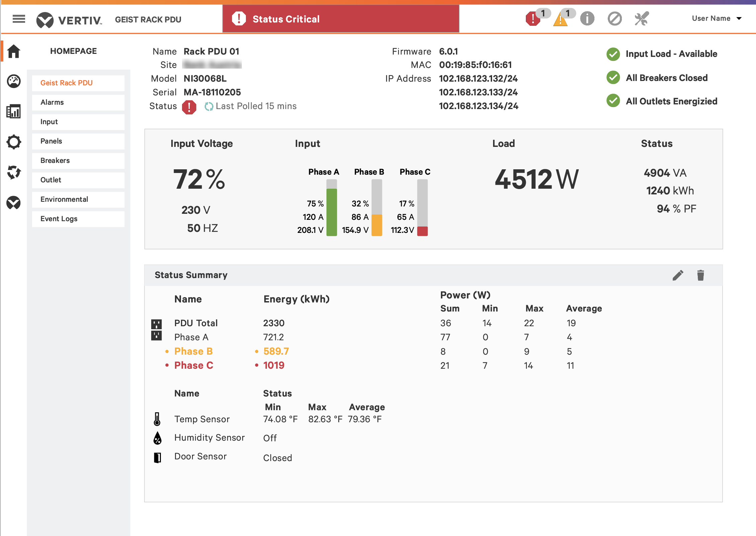756x536 pixels.
Task: Open the bar chart reports sidebar icon
Action: 14,111
